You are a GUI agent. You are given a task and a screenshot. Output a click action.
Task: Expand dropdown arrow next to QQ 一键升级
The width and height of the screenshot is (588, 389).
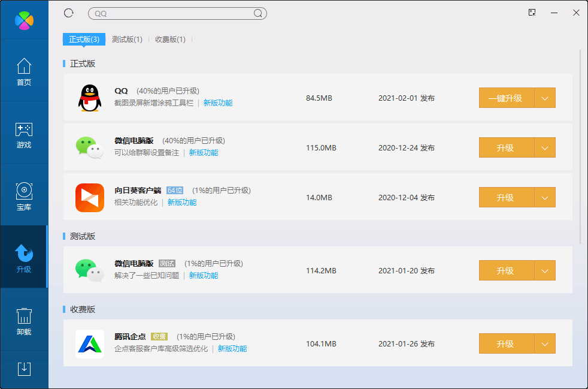[x=544, y=98]
